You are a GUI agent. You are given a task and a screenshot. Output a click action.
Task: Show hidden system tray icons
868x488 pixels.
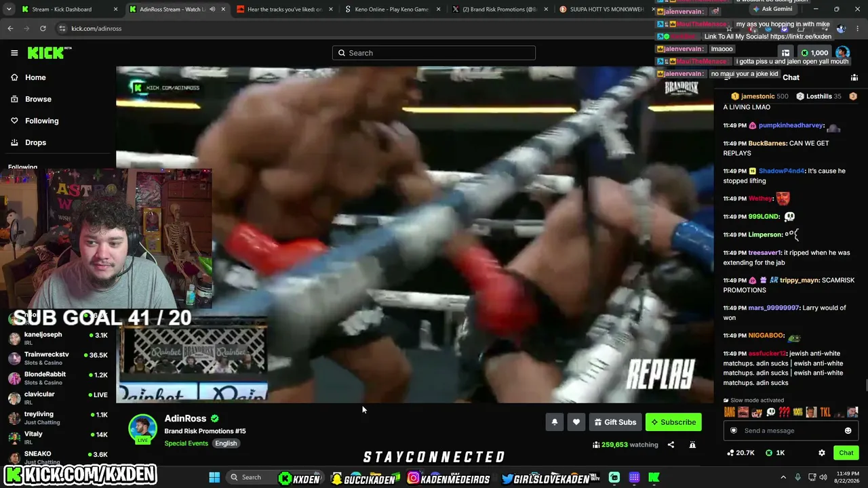coord(783,477)
